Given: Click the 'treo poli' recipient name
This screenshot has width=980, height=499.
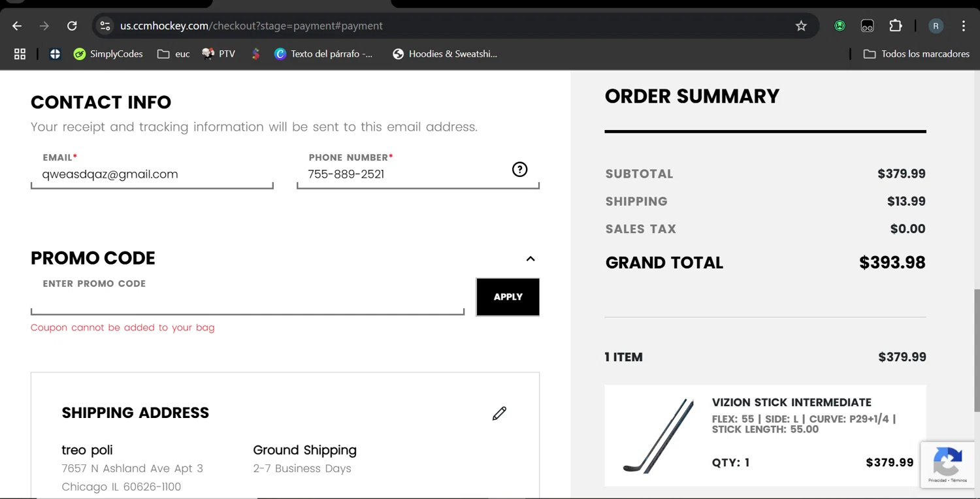Looking at the screenshot, I should (x=87, y=450).
